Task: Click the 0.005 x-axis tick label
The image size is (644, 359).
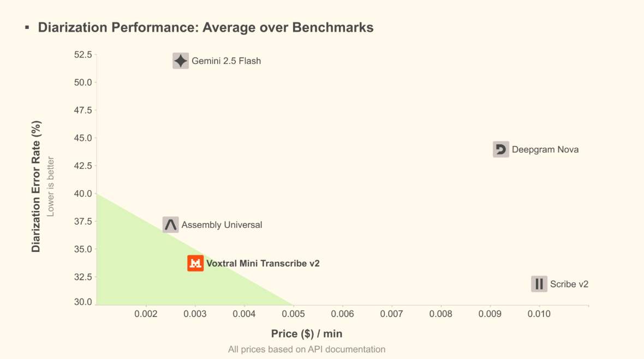Action: 293,314
